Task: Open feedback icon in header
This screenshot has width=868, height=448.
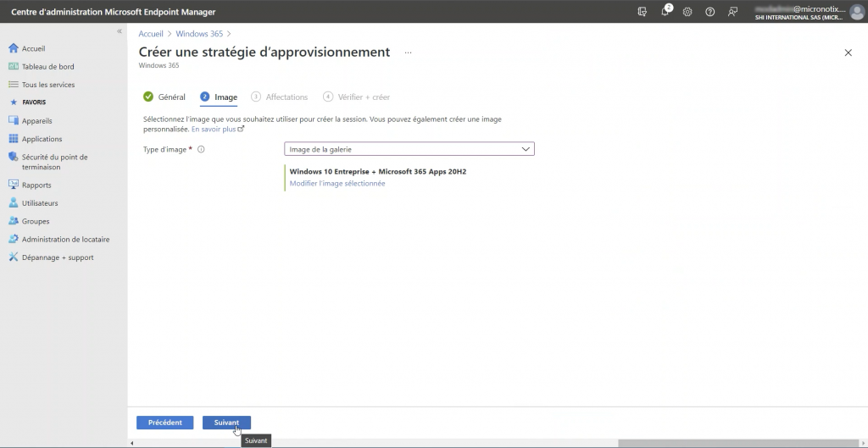Action: click(733, 12)
